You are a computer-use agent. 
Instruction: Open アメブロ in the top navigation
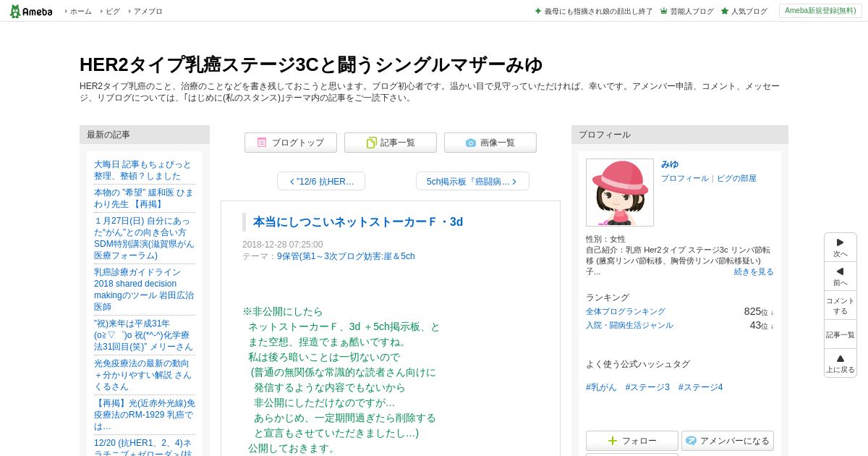(148, 12)
